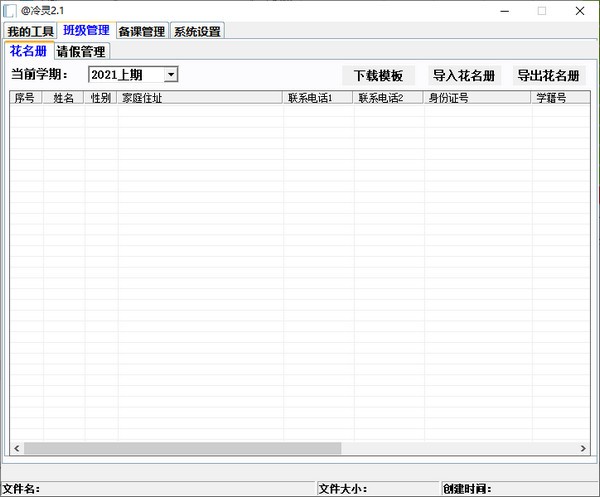The image size is (600, 497).
Task: Switch to the 班级管理 tab
Action: pos(86,30)
